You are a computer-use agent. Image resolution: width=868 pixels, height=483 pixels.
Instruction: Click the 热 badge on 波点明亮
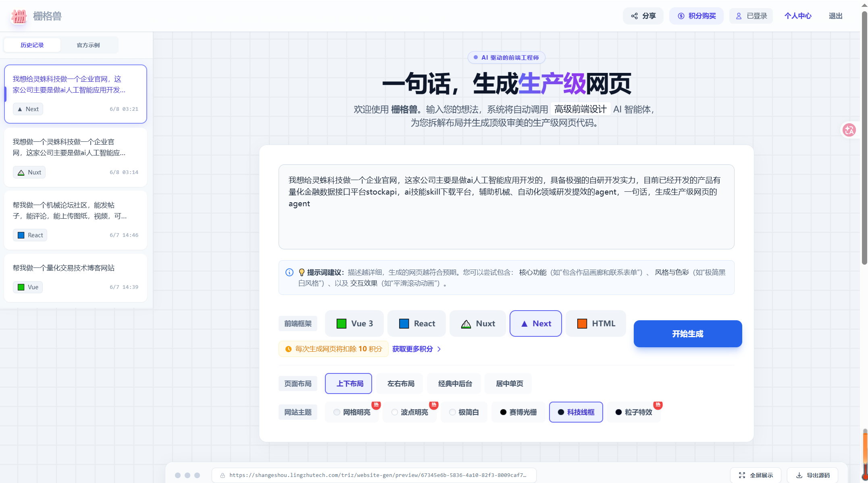pos(434,405)
